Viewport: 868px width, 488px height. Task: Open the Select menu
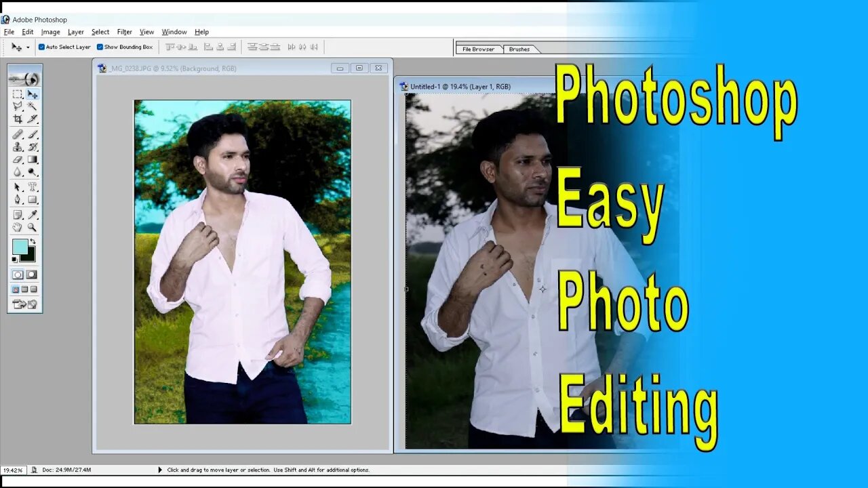tap(100, 32)
